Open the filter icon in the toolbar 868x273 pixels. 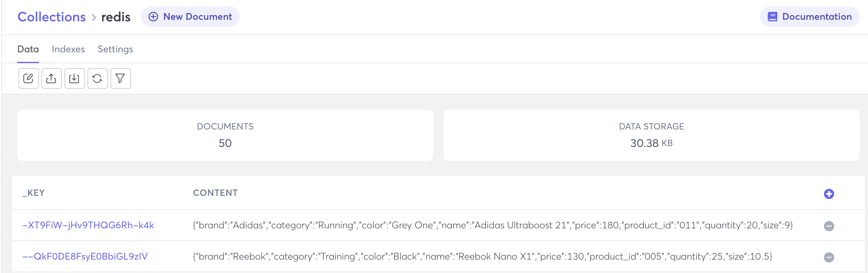click(120, 78)
